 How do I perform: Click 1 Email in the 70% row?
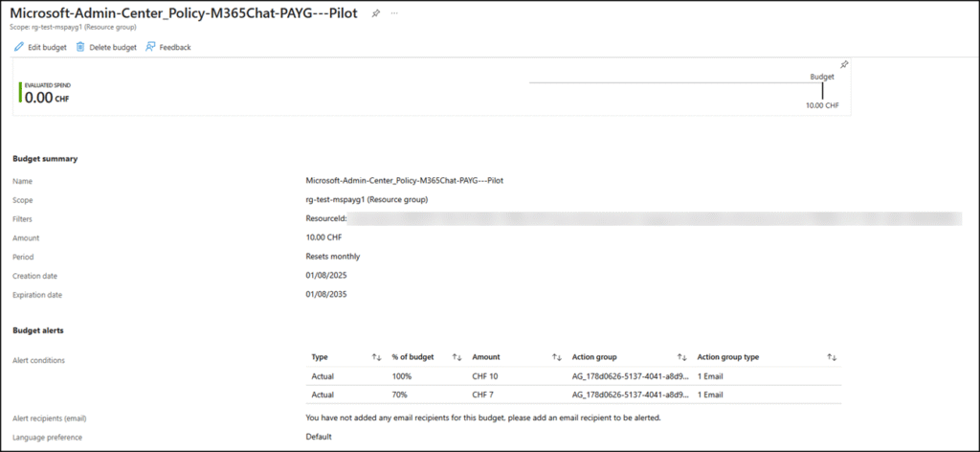click(x=710, y=395)
